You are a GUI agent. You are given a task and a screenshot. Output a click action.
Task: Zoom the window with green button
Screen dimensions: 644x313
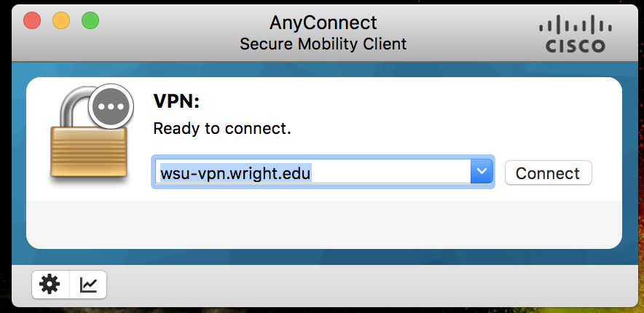point(90,20)
